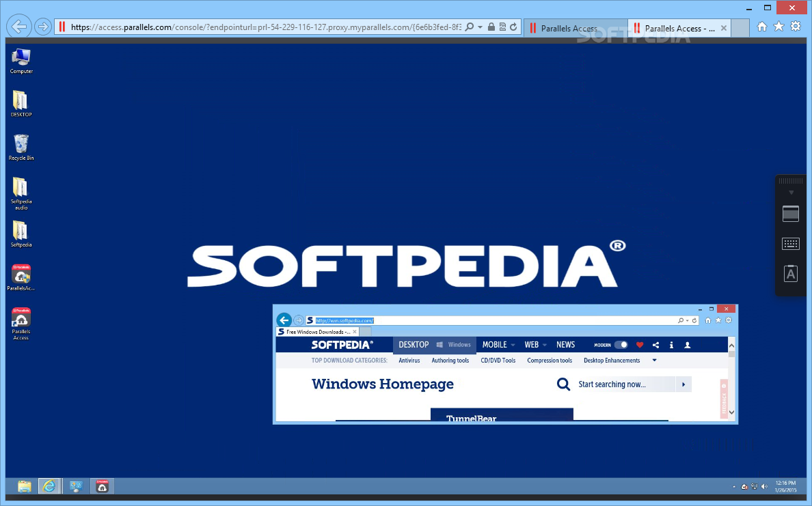Open outer browser Favorites star

point(779,27)
